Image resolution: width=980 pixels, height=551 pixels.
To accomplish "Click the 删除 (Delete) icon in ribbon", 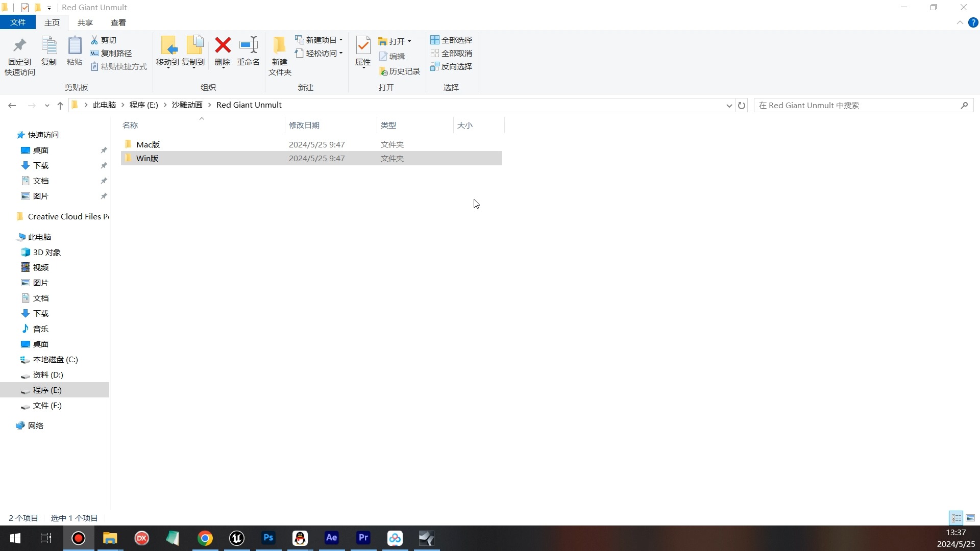I will click(x=223, y=53).
